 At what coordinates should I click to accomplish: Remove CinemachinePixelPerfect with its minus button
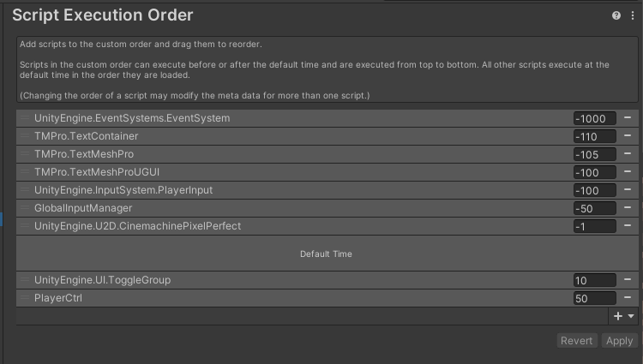628,226
